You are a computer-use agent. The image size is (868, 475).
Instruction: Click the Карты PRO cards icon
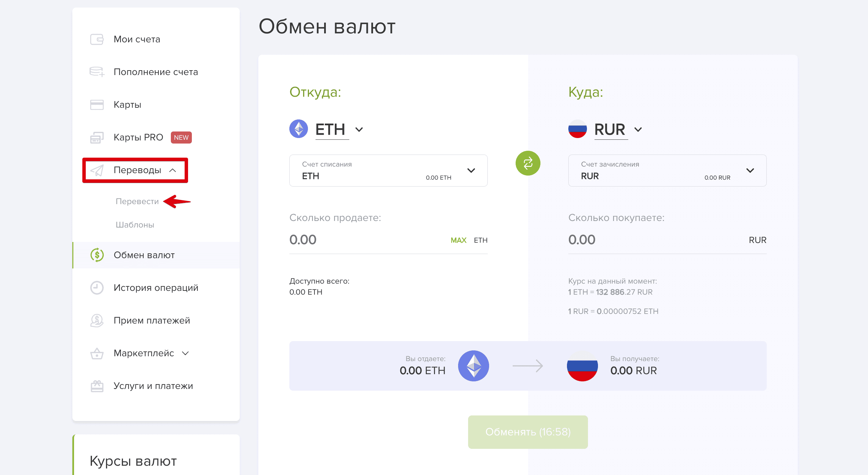point(97,137)
